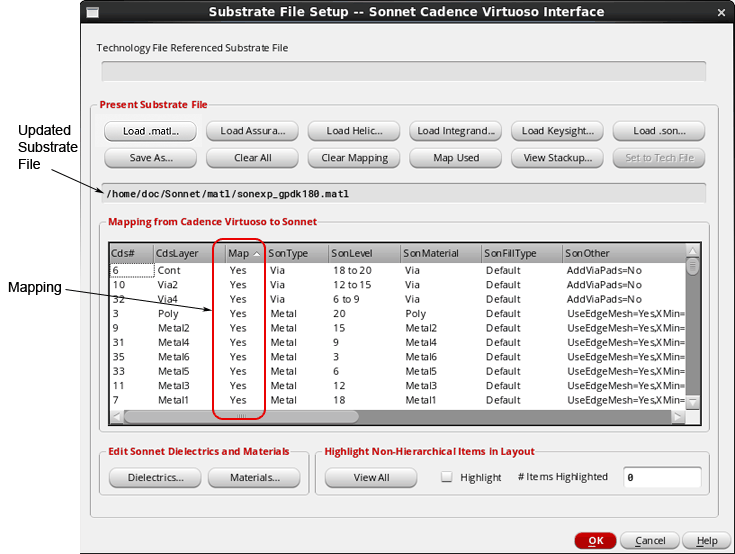The image size is (735, 554).
Task: Click the Load .matl... button
Action: (150, 131)
